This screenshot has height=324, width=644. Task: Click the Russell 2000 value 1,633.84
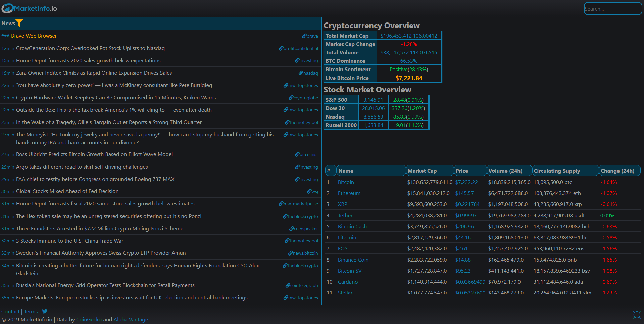[x=373, y=125]
